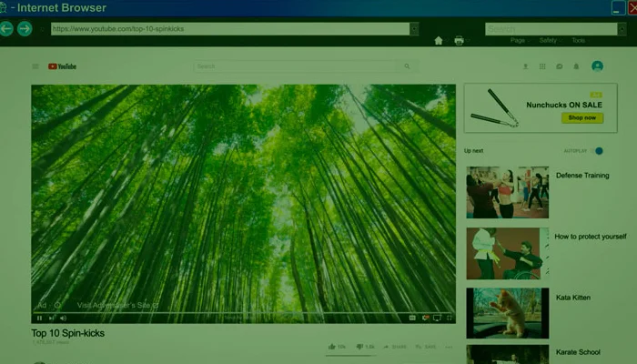Open the browser Home page icon
The width and height of the screenshot is (637, 364).
coord(439,41)
